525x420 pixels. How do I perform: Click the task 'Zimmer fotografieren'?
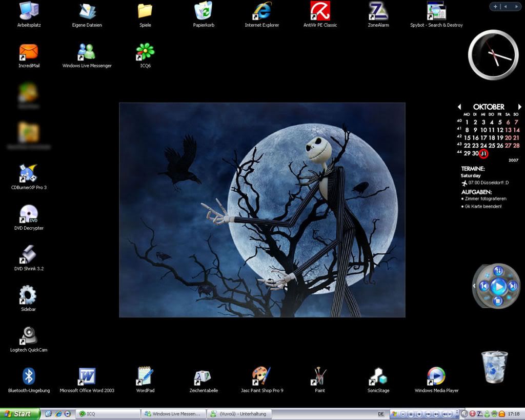pos(484,198)
